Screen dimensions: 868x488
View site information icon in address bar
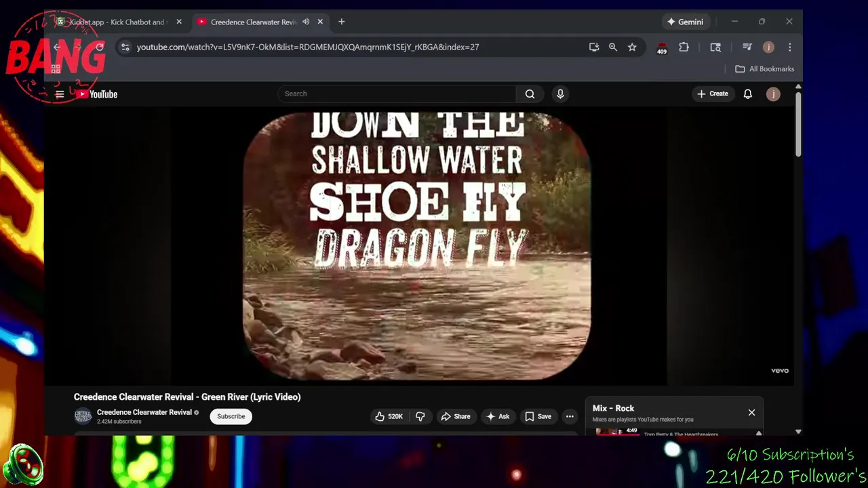pos(125,47)
